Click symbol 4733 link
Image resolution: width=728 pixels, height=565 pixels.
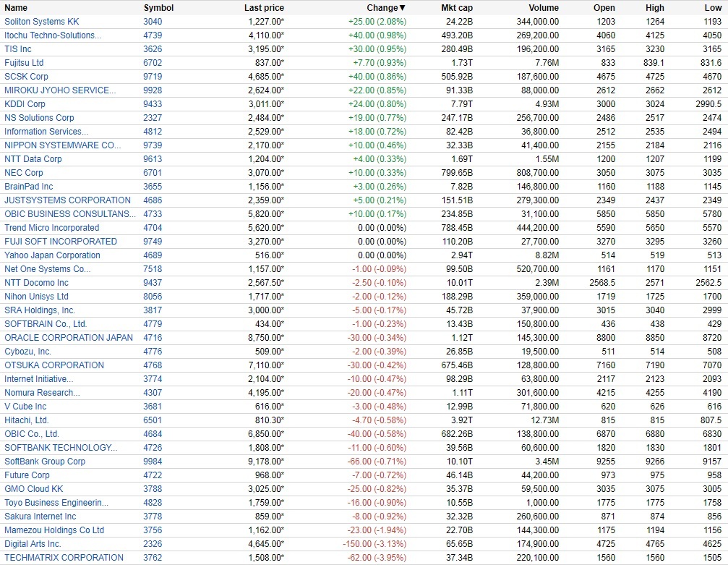[x=153, y=214]
